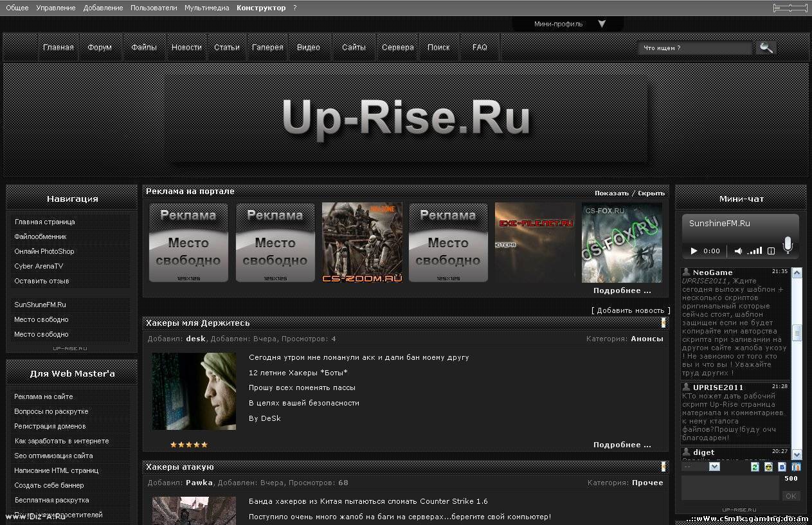Adjust the radio player volume bars
This screenshot has width=812, height=525.
point(755,251)
